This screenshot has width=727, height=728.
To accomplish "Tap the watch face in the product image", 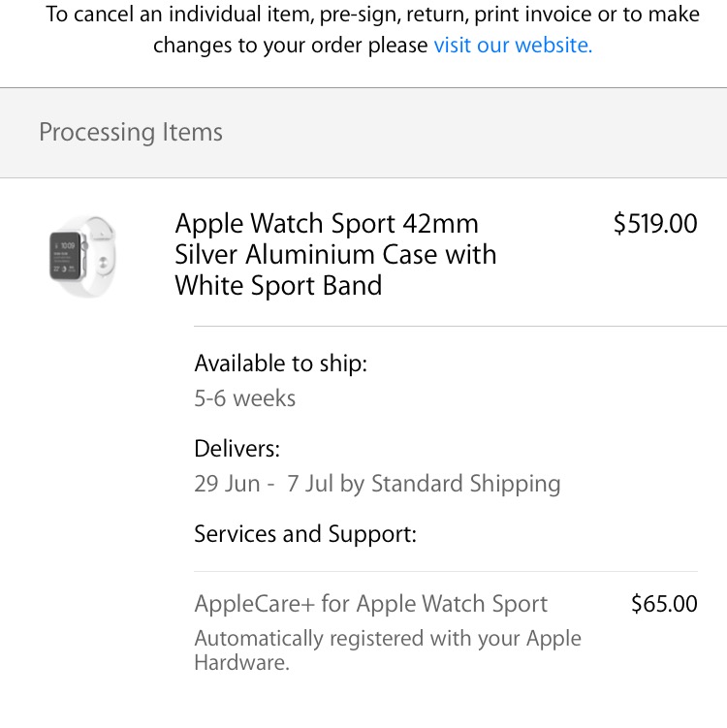I will (65, 256).
